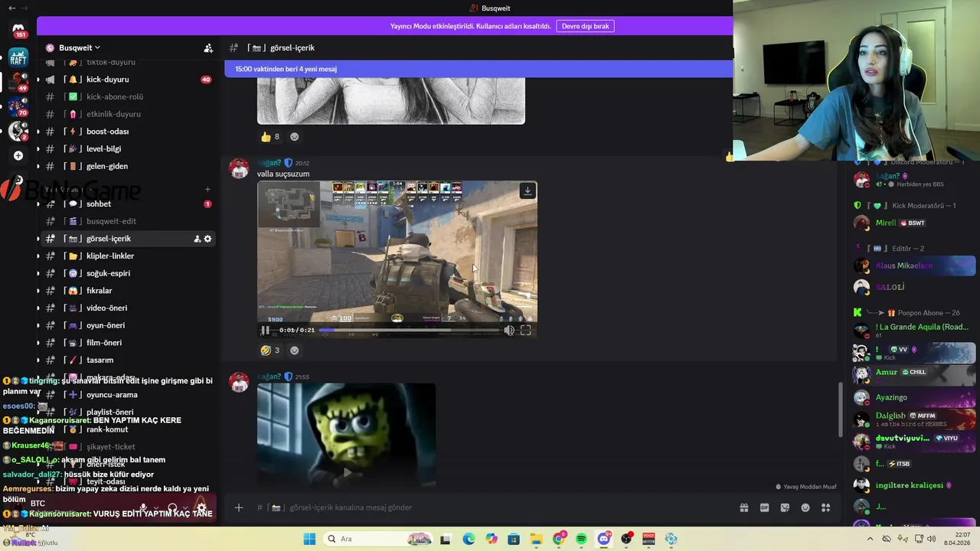The image size is (980, 551).
Task: Click the Devre dışı bırak button
Action: coord(585,26)
